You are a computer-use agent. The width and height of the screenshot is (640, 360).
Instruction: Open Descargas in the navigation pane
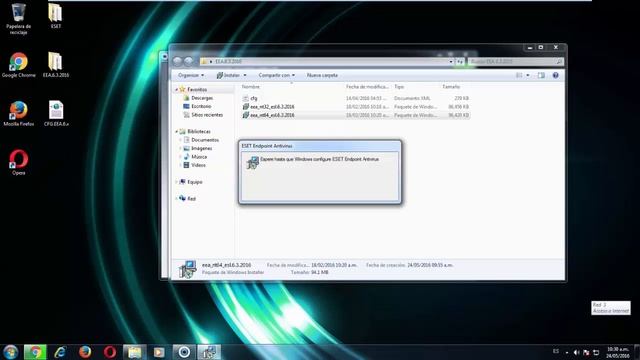pos(202,98)
